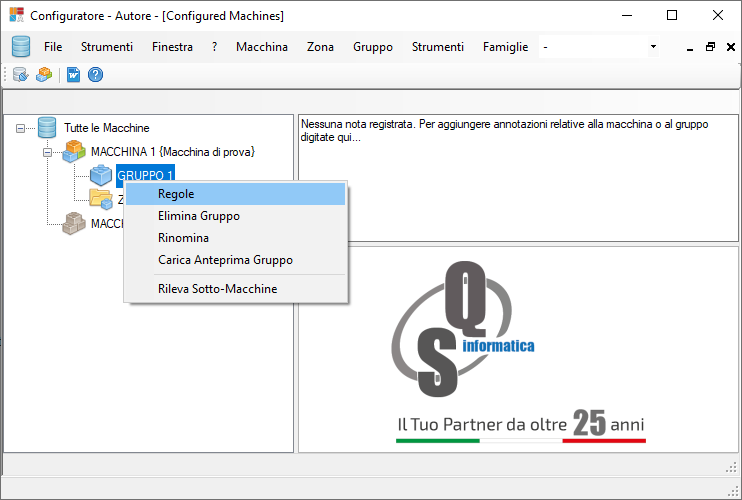Open the File menu
This screenshot has width=742, height=500.
pos(53,47)
